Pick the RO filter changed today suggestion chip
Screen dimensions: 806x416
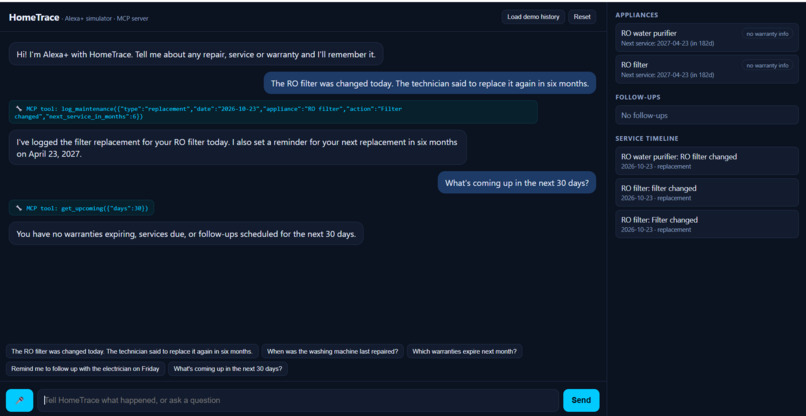[x=132, y=352]
